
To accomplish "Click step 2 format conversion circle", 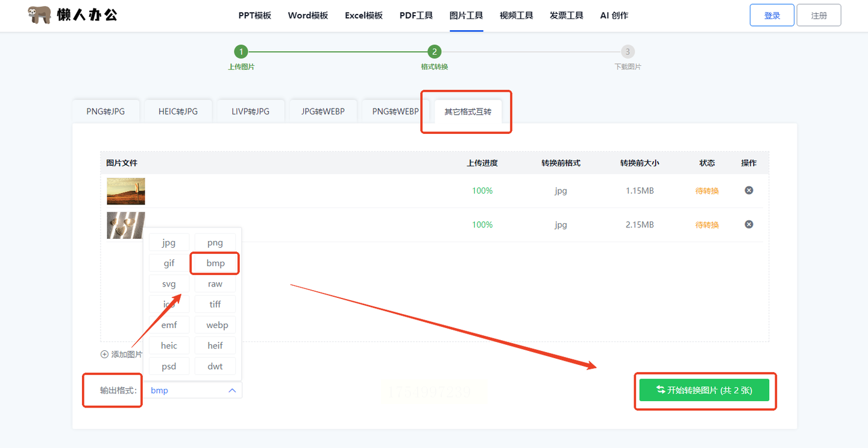I will click(434, 52).
